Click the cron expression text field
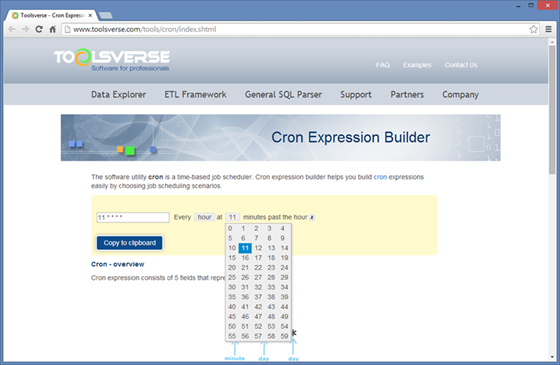 click(x=133, y=217)
